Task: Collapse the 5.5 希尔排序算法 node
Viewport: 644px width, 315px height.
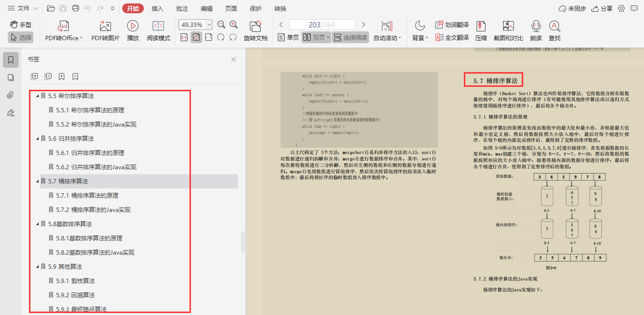Action: [37, 96]
